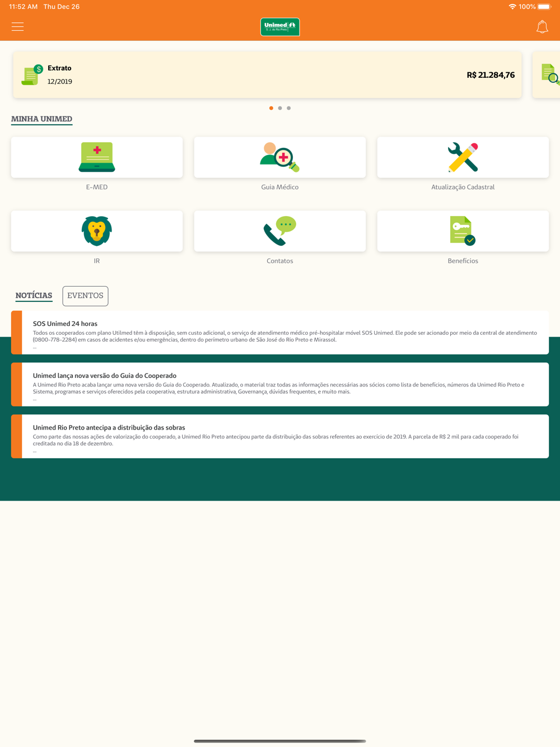Open Benefícios document icon
Screen dimensions: 560x747
coord(463,231)
